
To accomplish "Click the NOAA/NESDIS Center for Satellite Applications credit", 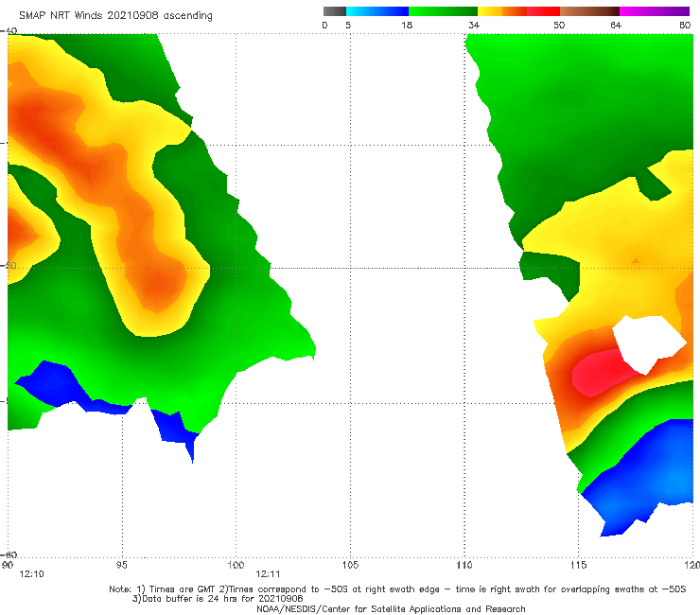I will pyautogui.click(x=391, y=608).
